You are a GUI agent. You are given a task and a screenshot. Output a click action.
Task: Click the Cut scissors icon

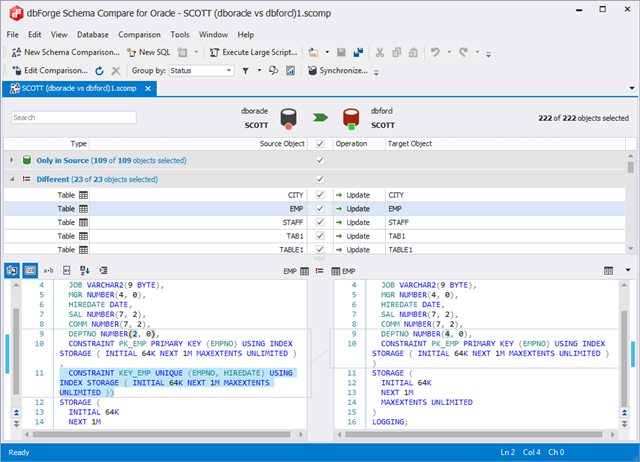coord(381,52)
